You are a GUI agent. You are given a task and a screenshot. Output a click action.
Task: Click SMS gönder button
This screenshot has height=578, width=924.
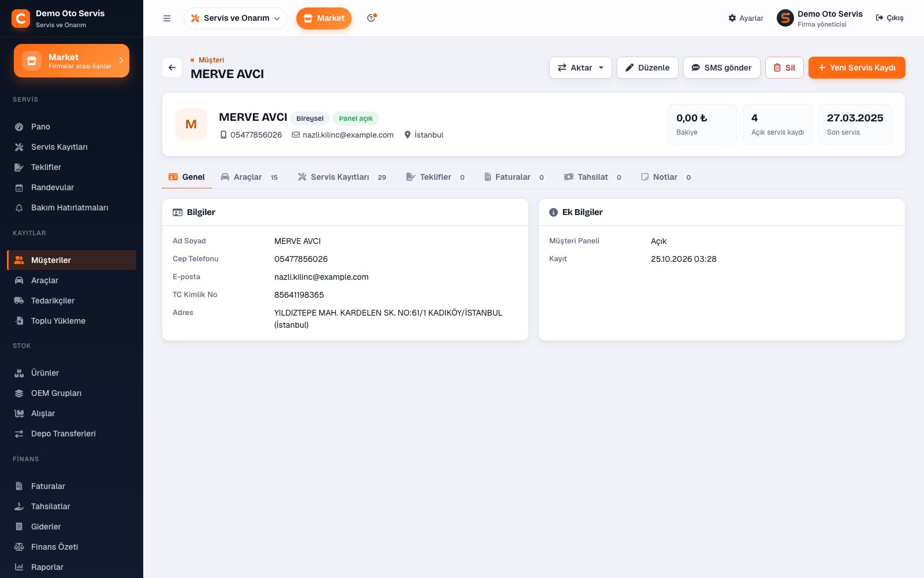(x=722, y=68)
